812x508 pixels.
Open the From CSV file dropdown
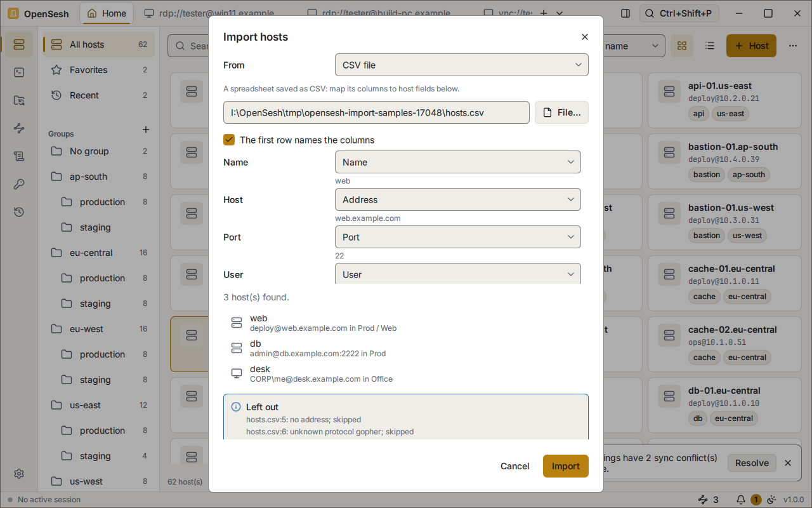coord(462,65)
